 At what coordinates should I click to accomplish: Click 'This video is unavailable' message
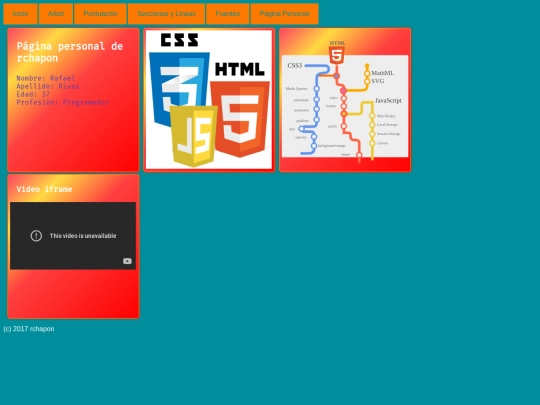[x=83, y=236]
